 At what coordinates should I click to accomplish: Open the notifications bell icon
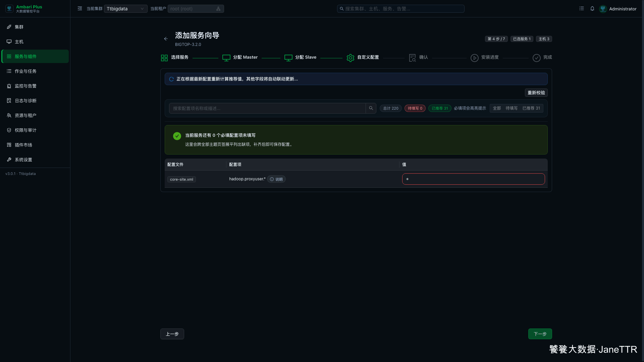tap(592, 9)
